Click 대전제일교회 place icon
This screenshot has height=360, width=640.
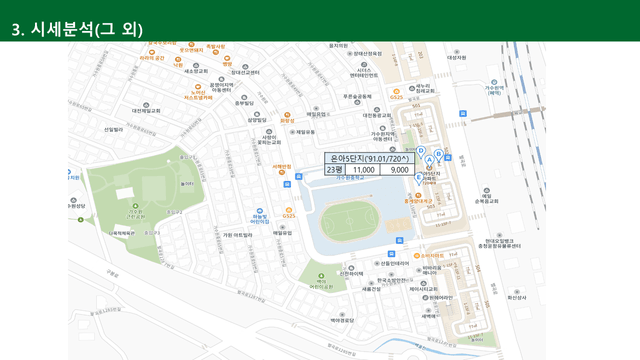(x=146, y=105)
